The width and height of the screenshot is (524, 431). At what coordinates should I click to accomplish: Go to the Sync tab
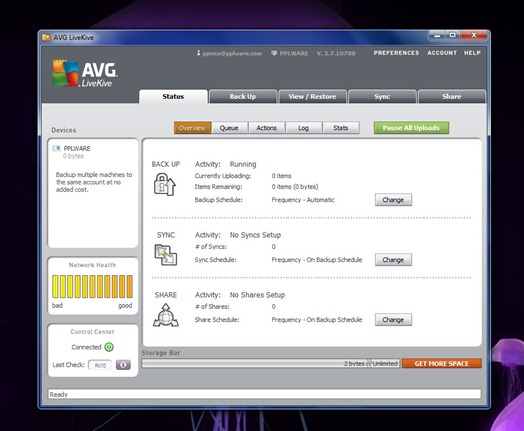click(x=382, y=97)
